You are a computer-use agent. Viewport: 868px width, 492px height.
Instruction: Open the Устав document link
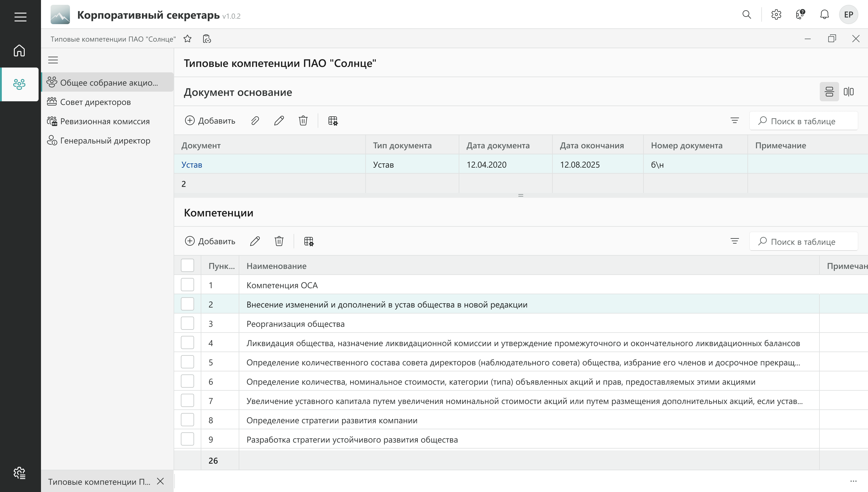click(191, 165)
